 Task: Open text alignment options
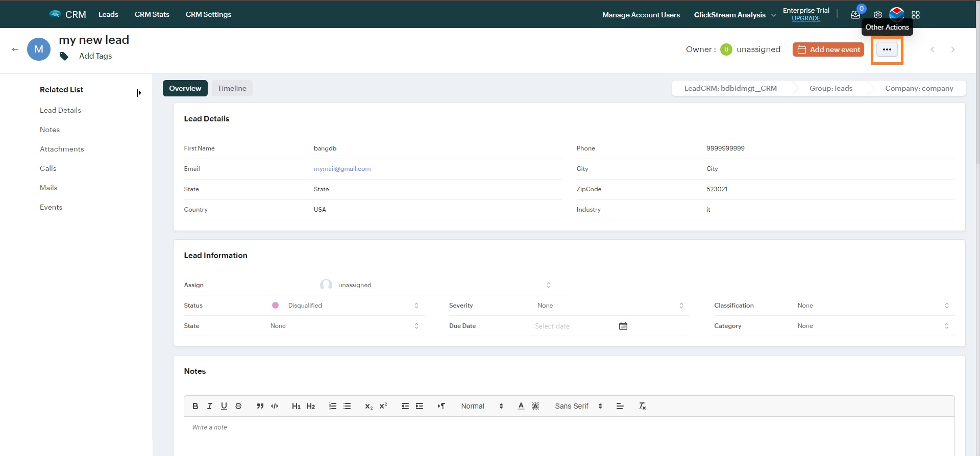point(620,406)
